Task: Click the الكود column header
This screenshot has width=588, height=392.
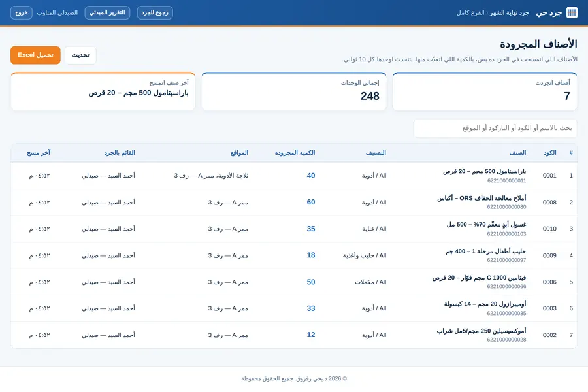Action: (x=549, y=153)
